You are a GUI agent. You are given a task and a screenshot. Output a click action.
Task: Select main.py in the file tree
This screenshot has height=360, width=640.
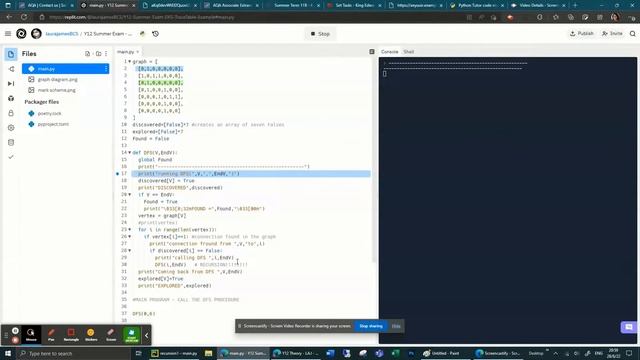pos(65,69)
